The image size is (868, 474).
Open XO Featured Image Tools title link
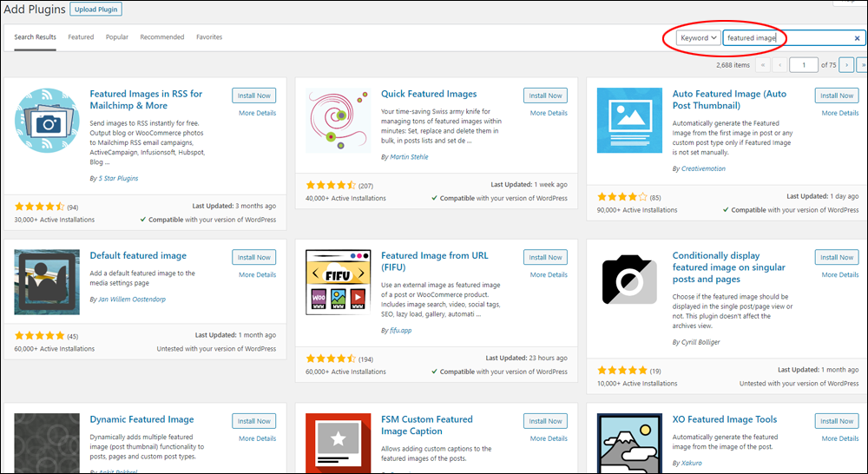pos(725,419)
